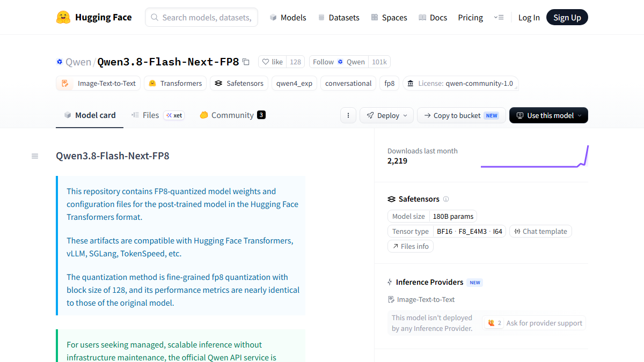Click the Sign Up button
This screenshot has height=362, width=644.
(567, 17)
